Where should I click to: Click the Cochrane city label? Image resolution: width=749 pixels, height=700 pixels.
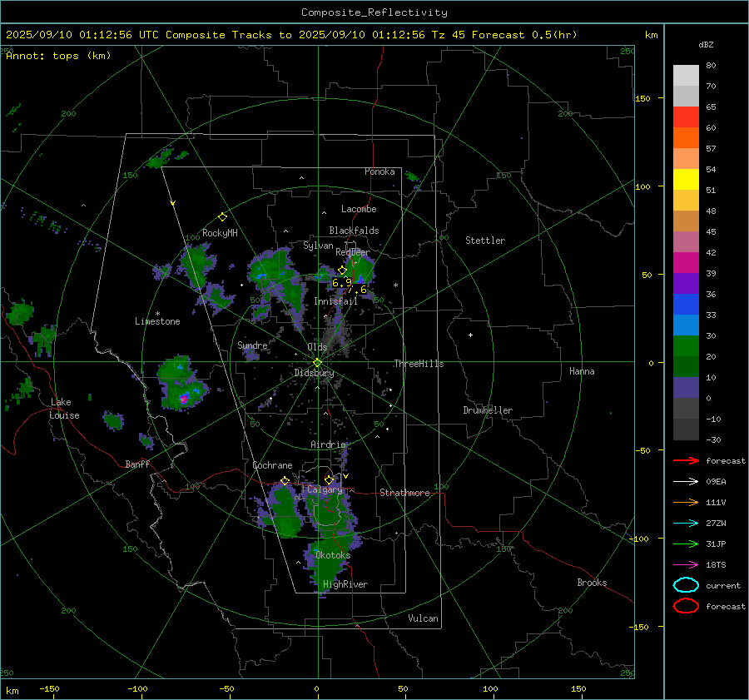272,465
